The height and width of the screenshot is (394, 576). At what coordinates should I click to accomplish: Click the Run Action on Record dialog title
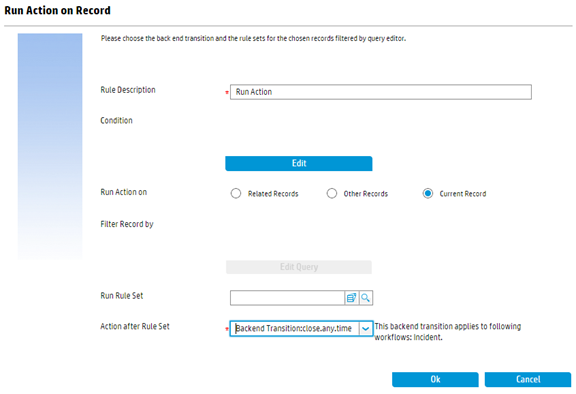(x=57, y=10)
